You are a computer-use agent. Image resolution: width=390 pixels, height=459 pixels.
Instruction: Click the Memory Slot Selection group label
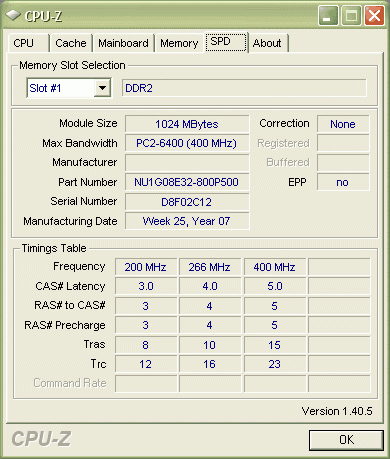[x=72, y=65]
